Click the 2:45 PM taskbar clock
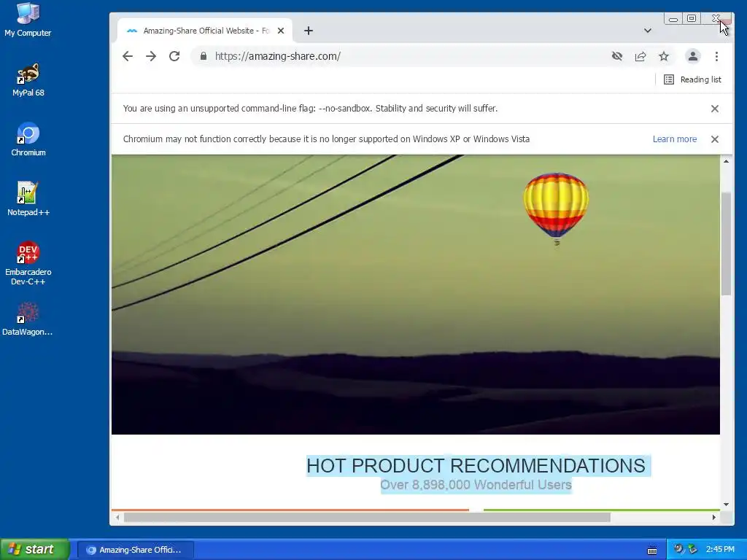The width and height of the screenshot is (747, 560). (x=720, y=550)
